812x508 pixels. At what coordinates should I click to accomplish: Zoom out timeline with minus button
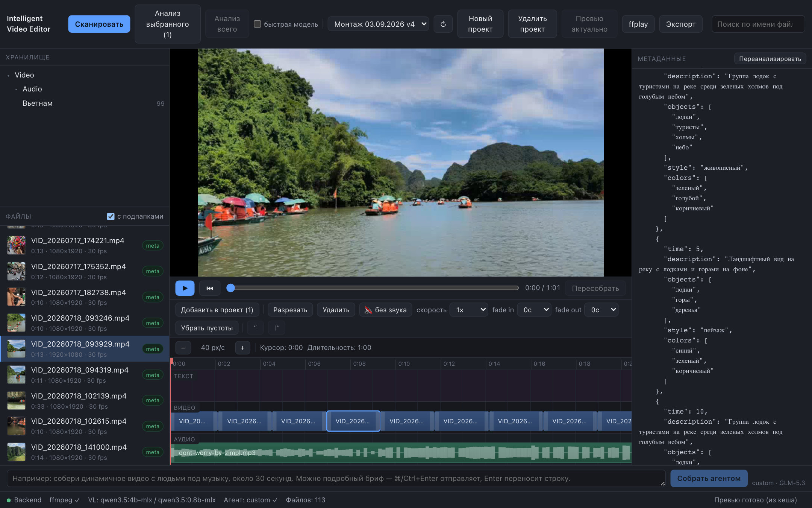point(183,348)
